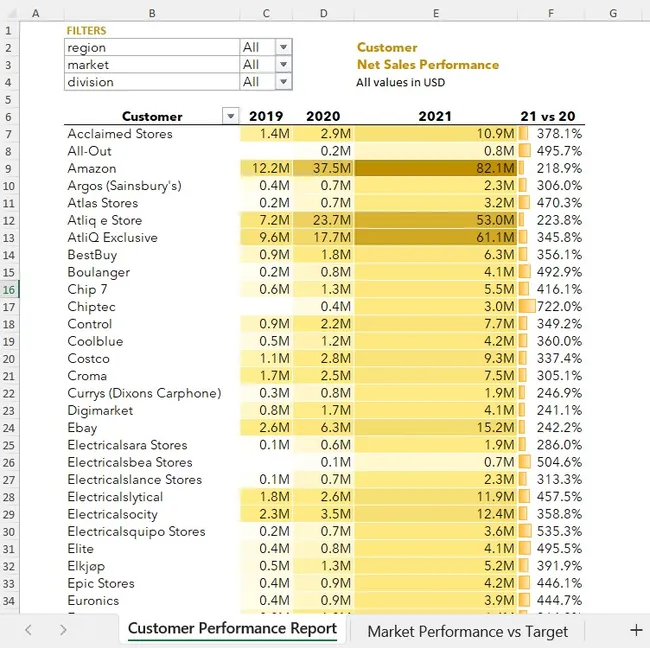Select column F header
Screen dimensions: 650x648
(x=551, y=13)
